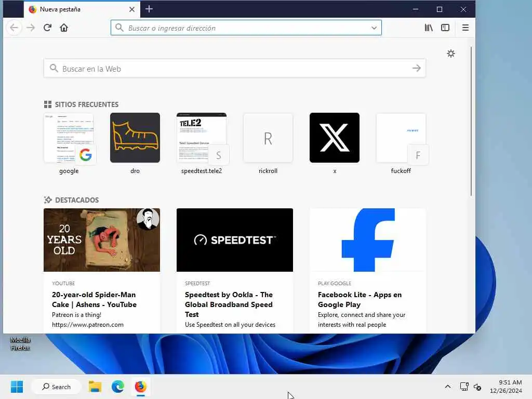Focus the address bar 'Buscar o ingresar dirección'
532x399 pixels.
point(246,28)
